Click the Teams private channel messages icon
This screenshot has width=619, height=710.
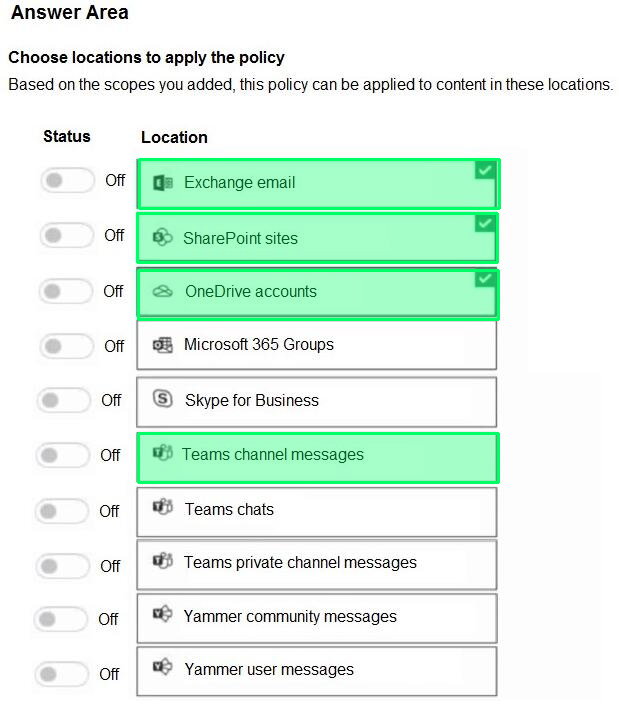163,561
